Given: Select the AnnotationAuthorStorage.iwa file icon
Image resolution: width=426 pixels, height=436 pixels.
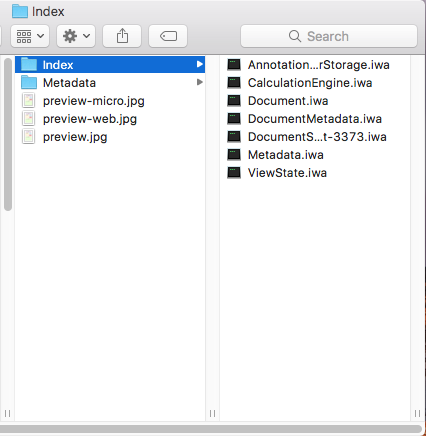Looking at the screenshot, I should tap(234, 65).
